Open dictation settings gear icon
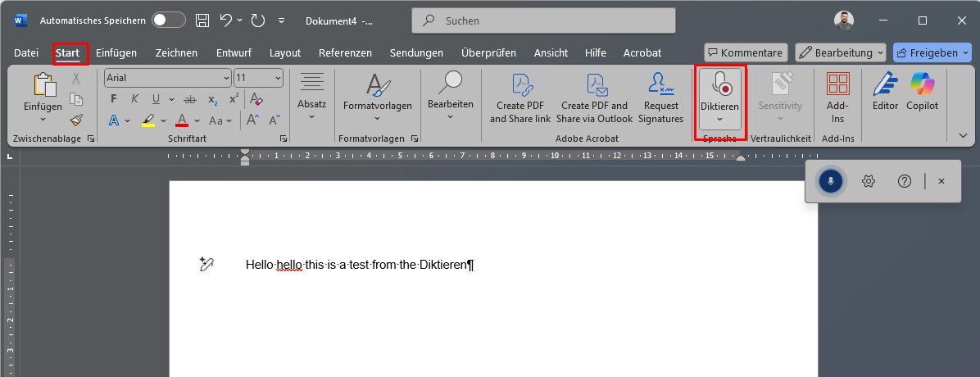The width and height of the screenshot is (980, 377). [x=868, y=181]
